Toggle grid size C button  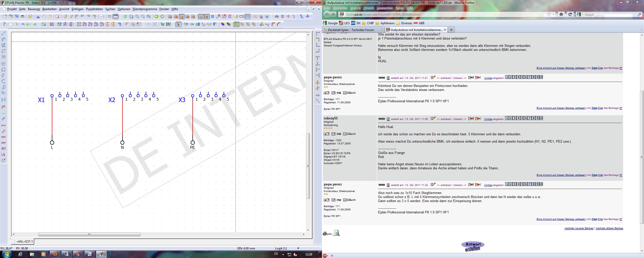coord(182,17)
